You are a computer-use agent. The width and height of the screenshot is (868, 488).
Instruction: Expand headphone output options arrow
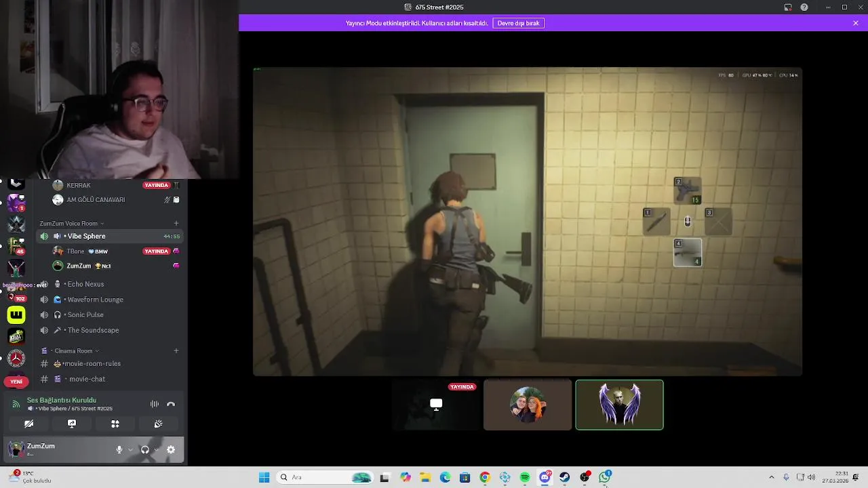pyautogui.click(x=156, y=449)
